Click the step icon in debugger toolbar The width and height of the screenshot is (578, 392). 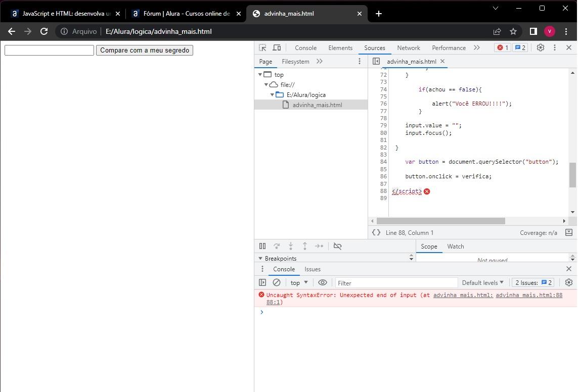tap(319, 246)
